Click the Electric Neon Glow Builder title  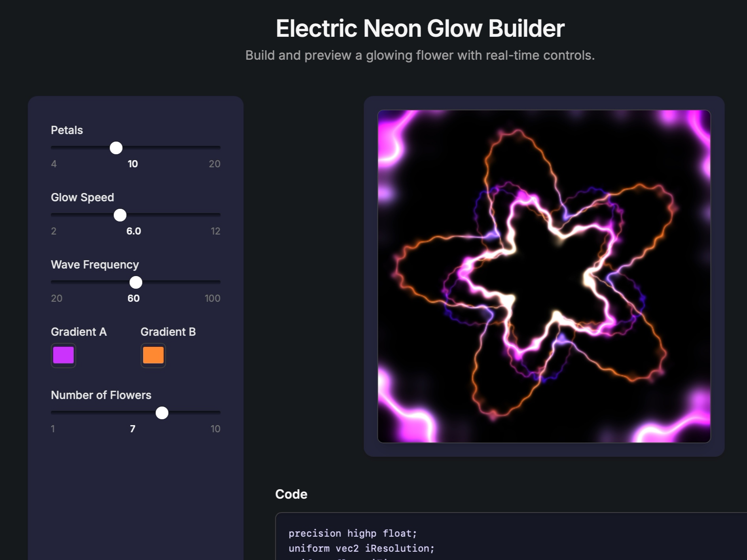point(420,28)
